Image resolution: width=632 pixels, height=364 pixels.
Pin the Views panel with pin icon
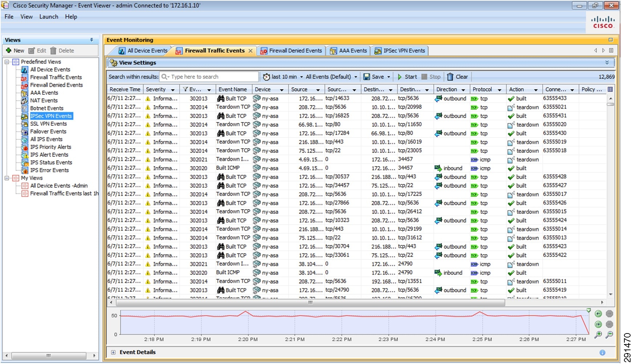point(92,40)
